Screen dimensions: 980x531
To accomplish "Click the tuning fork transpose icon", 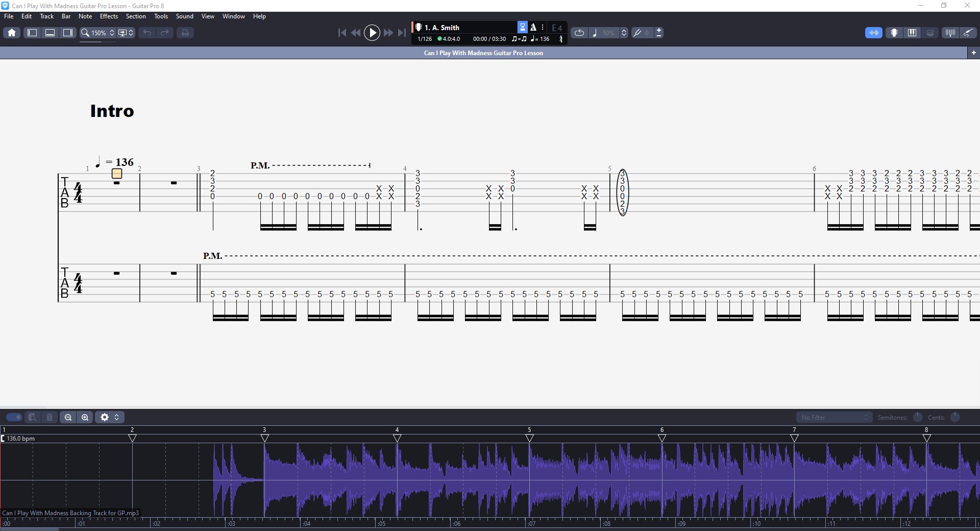I will pyautogui.click(x=637, y=33).
